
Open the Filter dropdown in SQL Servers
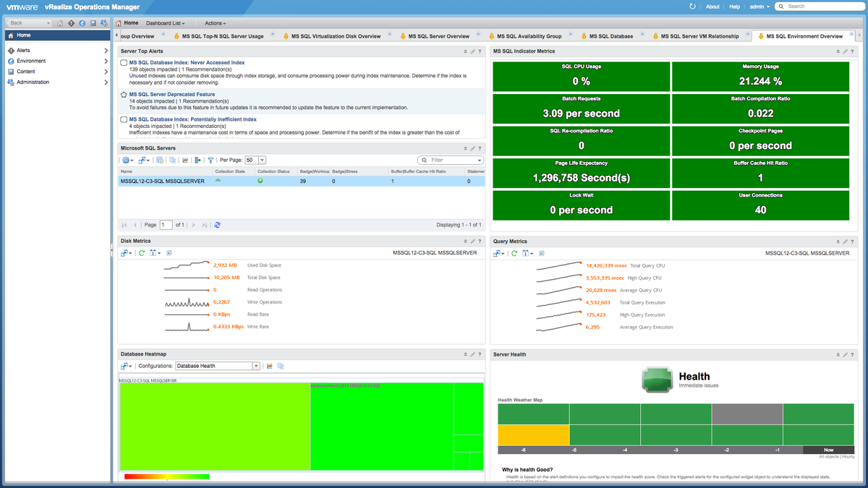tap(479, 160)
